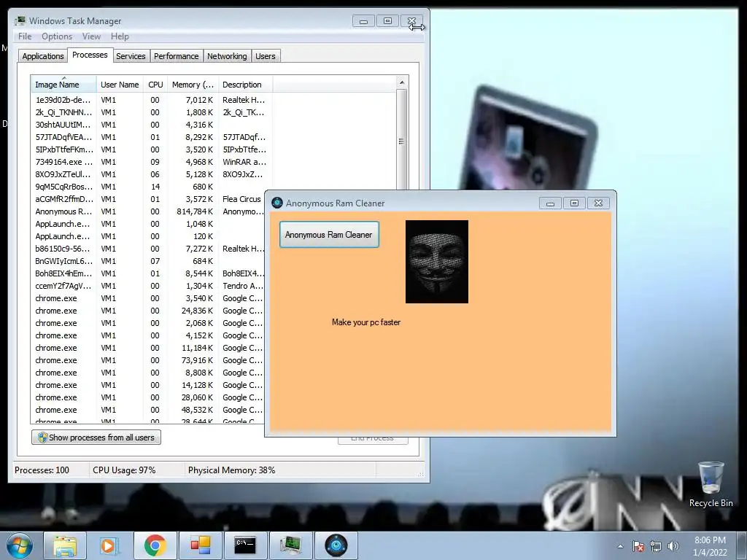747x560 pixels.
Task: Open the colored-squares app taskbar icon
Action: (x=200, y=545)
